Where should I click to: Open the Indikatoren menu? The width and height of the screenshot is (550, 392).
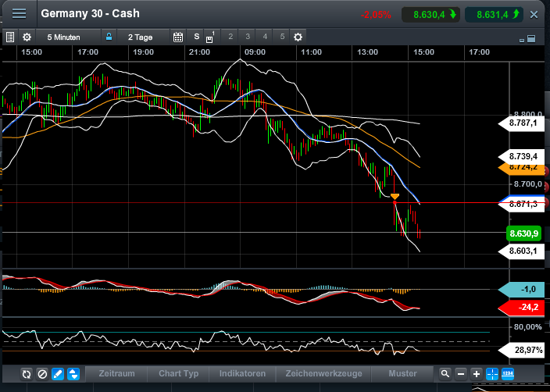click(x=242, y=373)
